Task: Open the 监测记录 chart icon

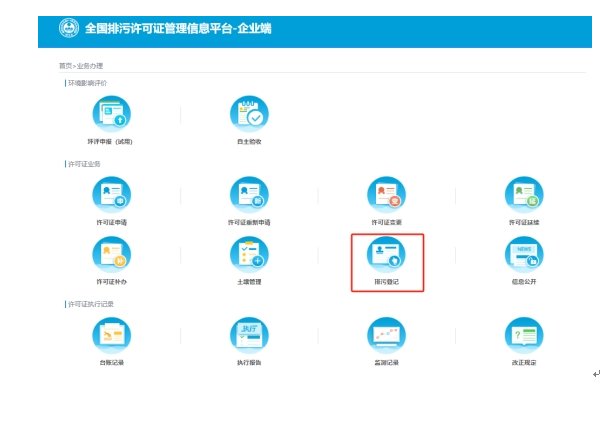Action: coord(386,335)
